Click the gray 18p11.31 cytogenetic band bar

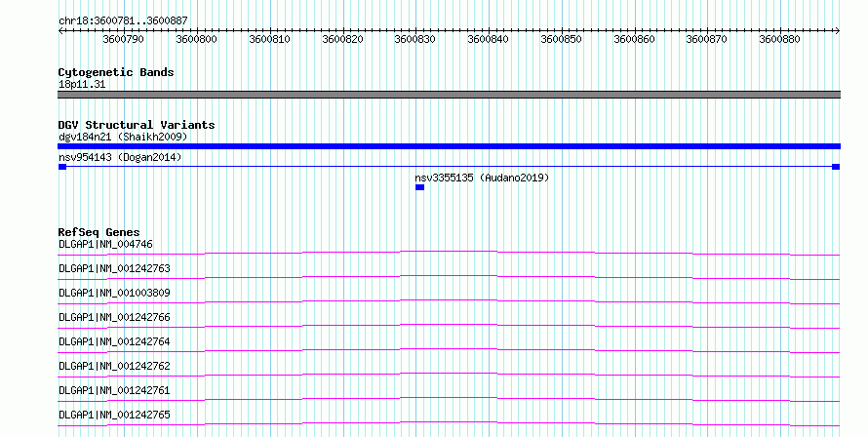[x=449, y=95]
